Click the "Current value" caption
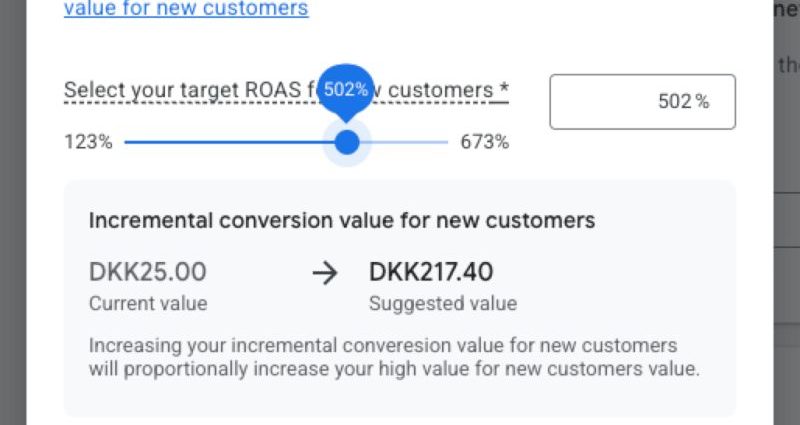 [x=148, y=303]
